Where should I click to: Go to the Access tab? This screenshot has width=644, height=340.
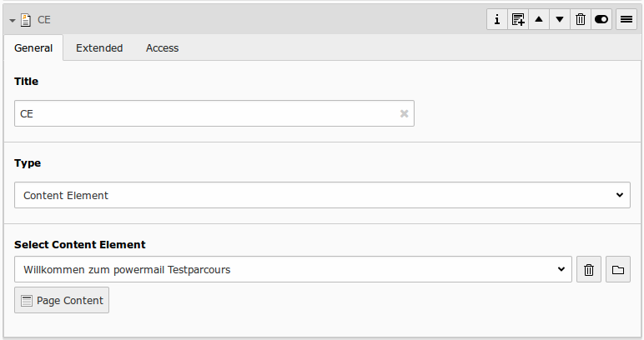(x=162, y=48)
